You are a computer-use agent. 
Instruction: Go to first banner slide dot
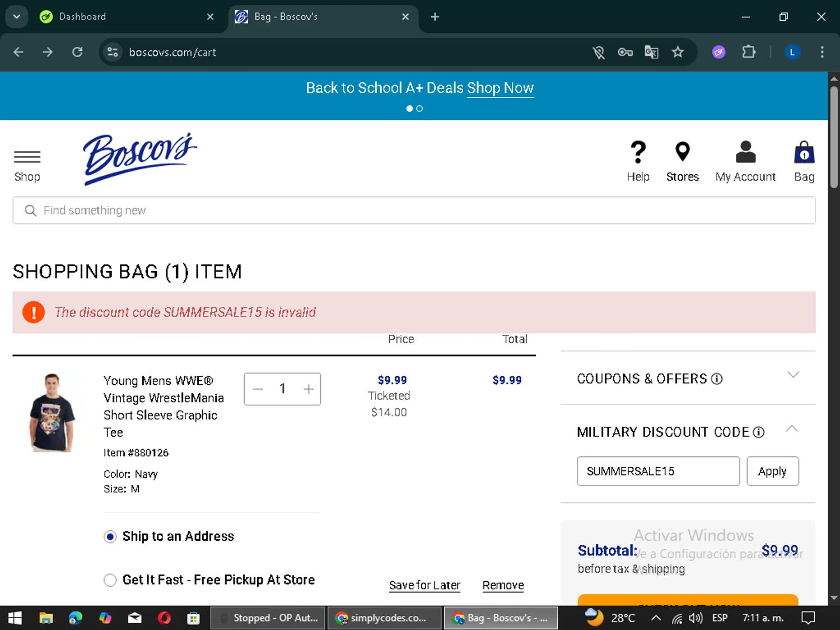tap(409, 109)
